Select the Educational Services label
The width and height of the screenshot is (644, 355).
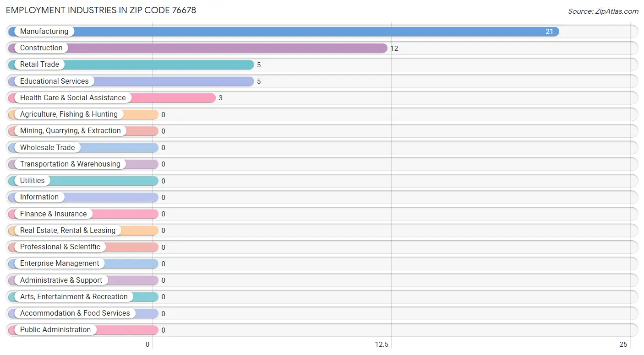tap(54, 81)
